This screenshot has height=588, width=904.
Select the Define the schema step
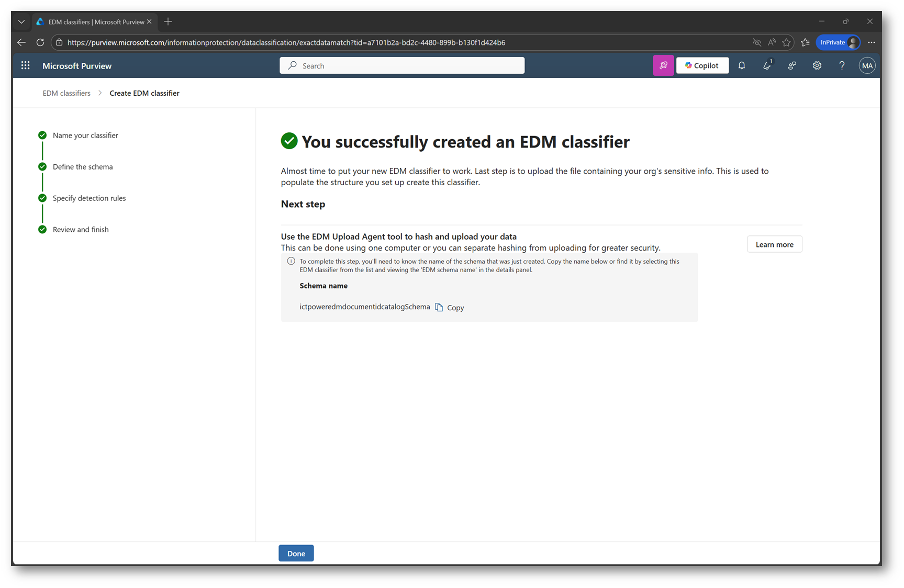pos(83,167)
